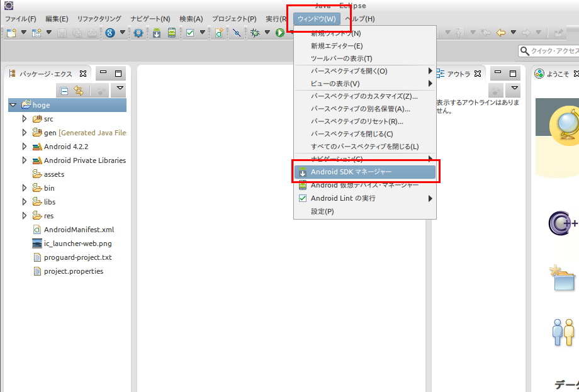Click the crossed-out circle toolbar icon
The image size is (579, 392).
pos(237,33)
